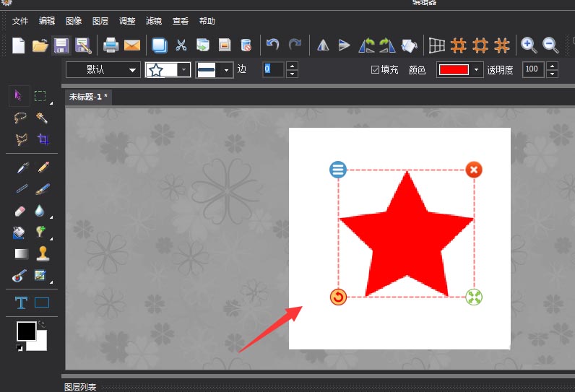Select the eraser tool

pos(20,211)
